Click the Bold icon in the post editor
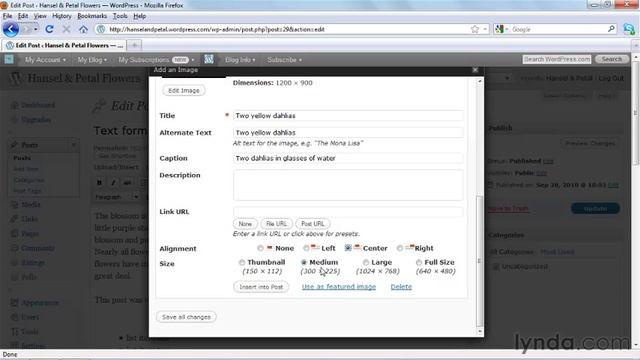 [x=99, y=183]
